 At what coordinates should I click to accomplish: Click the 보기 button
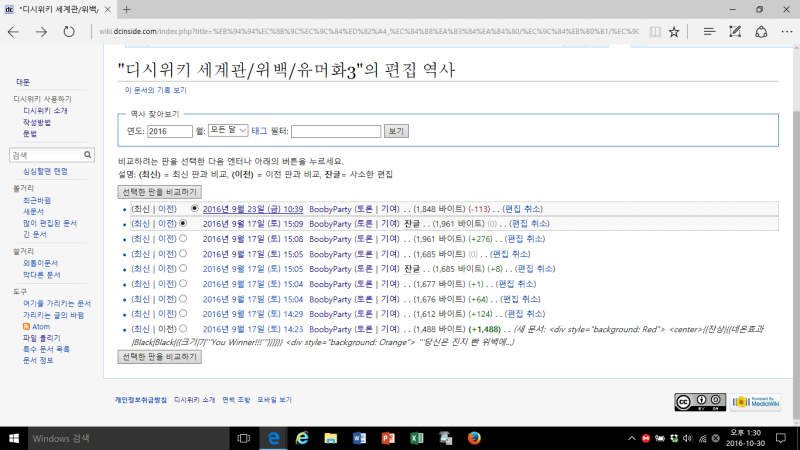pos(396,131)
